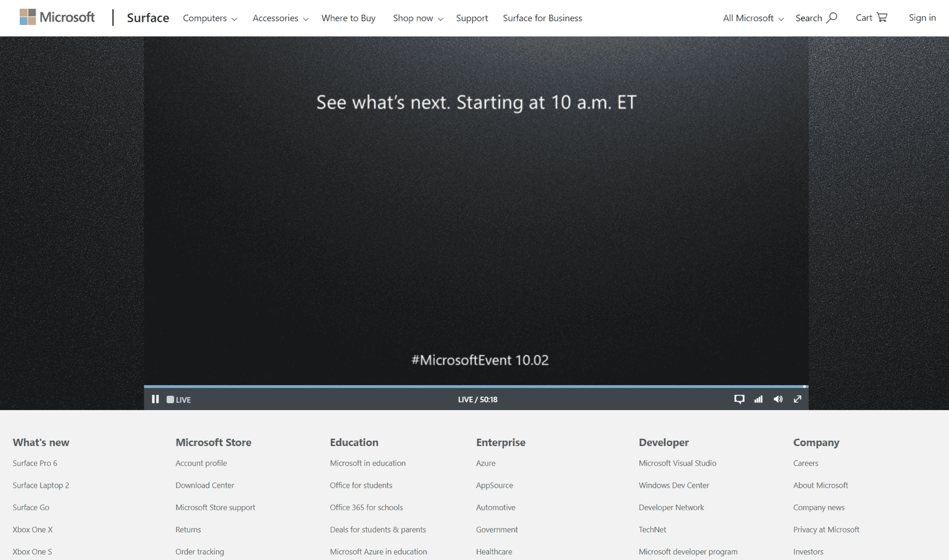Screen dimensions: 949x560
Task: Open Microsoft Store support link
Action: click(x=215, y=508)
